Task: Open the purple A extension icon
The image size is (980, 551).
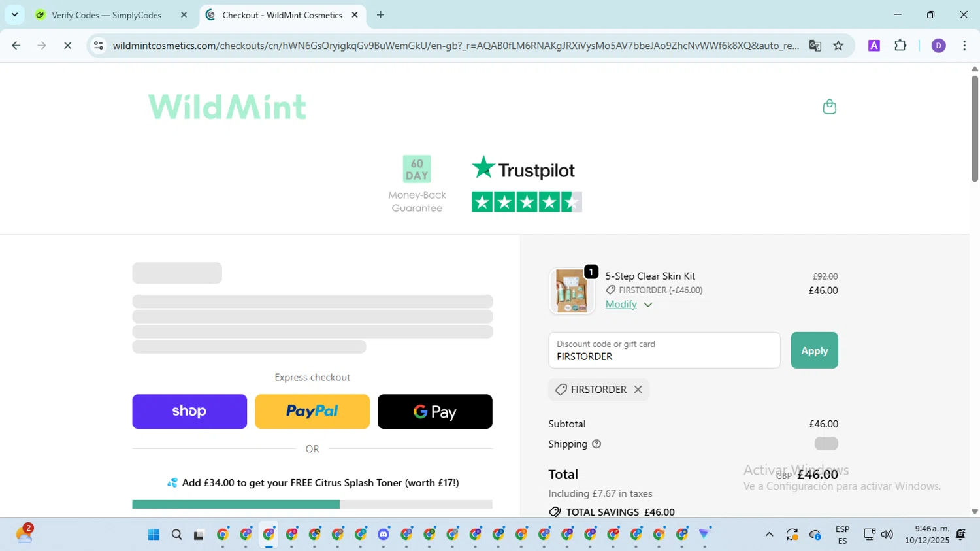Action: (x=874, y=46)
